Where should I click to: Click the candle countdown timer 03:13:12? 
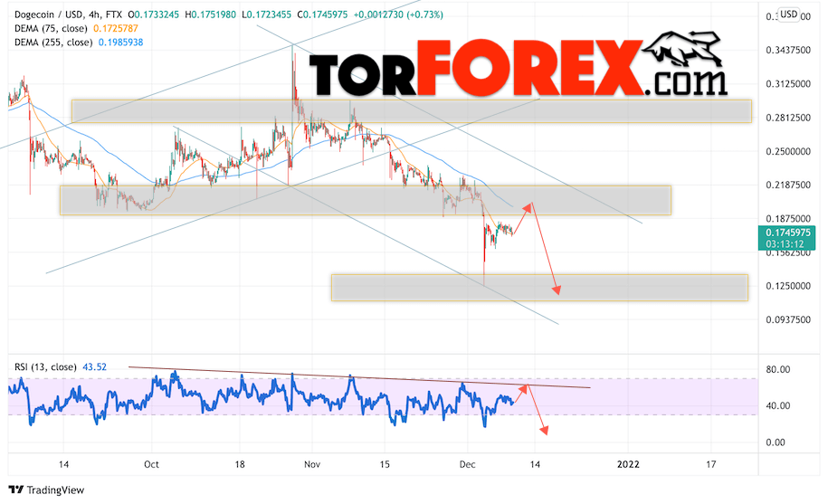tap(785, 243)
